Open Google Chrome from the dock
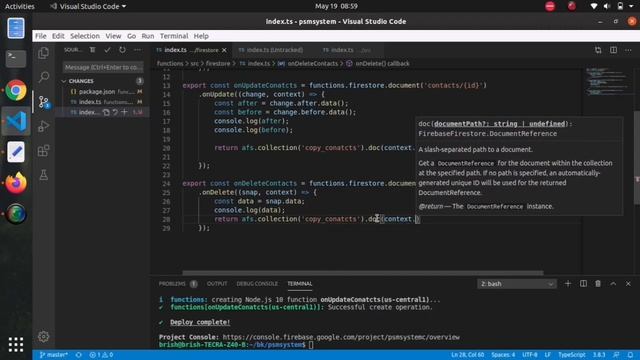The height and width of the screenshot is (360, 640). [x=16, y=90]
